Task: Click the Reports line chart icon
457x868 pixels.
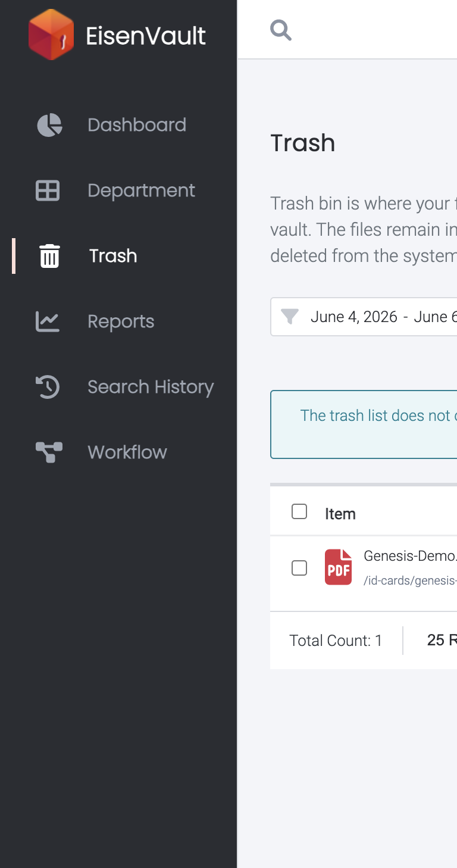Action: point(48,321)
